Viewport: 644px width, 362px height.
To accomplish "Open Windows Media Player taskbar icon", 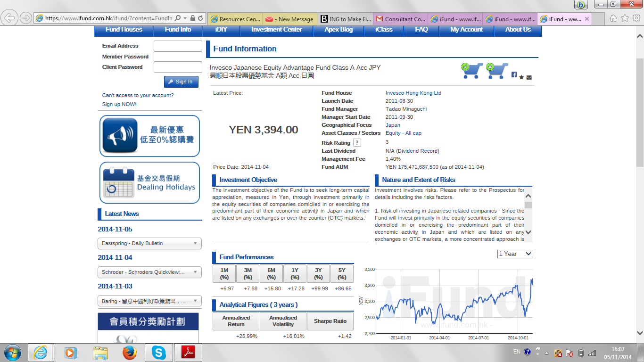I will (x=70, y=353).
